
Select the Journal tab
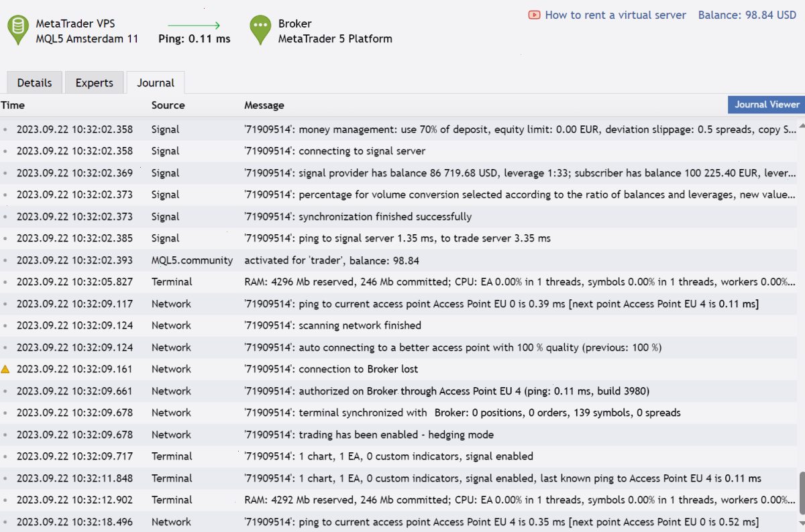(156, 83)
